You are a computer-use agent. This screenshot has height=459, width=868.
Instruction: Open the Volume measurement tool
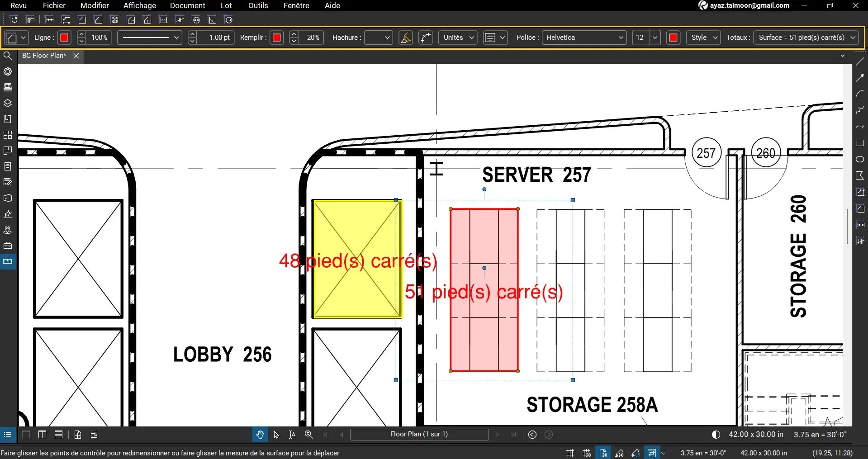[114, 19]
